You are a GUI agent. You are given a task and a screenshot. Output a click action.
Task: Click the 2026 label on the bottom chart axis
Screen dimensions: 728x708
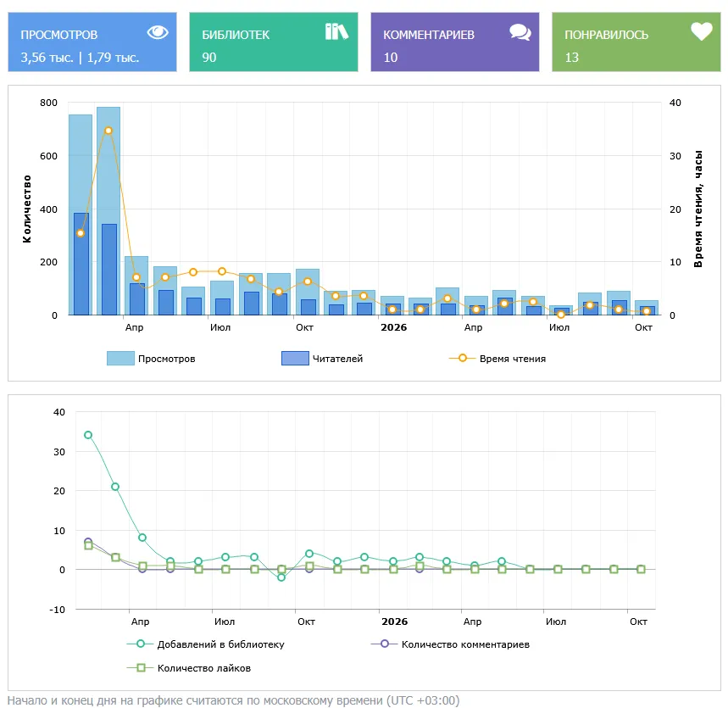click(395, 622)
